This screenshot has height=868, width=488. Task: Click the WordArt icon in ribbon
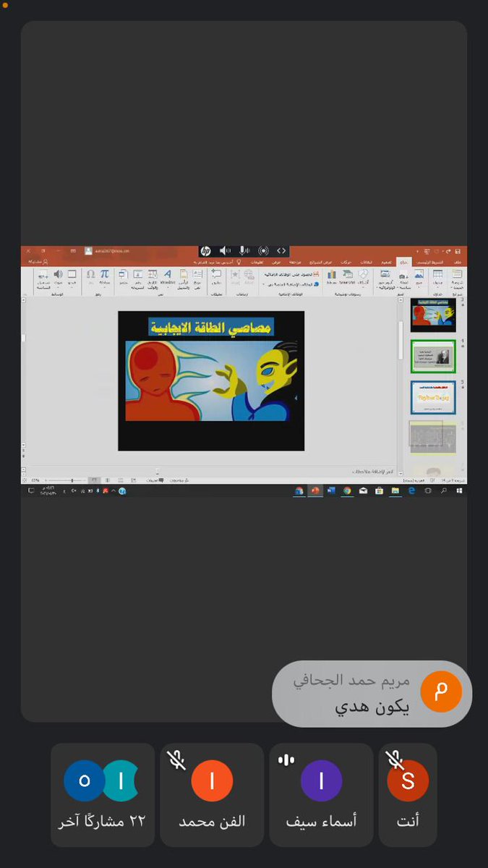(x=168, y=274)
